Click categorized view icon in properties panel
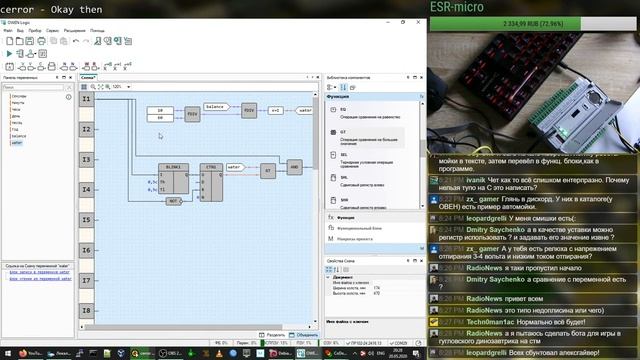The height and width of the screenshot is (360, 640). [x=329, y=270]
